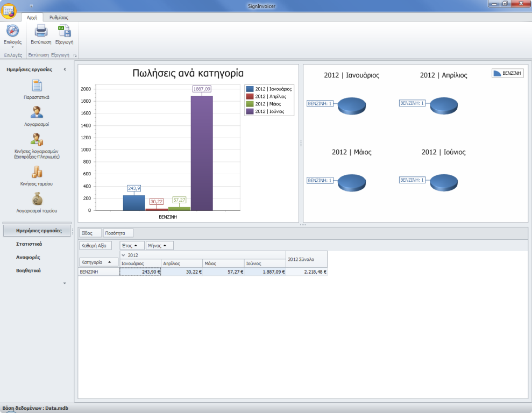
Task: Click the Καθαρή Αξία data field
Action: 95,246
